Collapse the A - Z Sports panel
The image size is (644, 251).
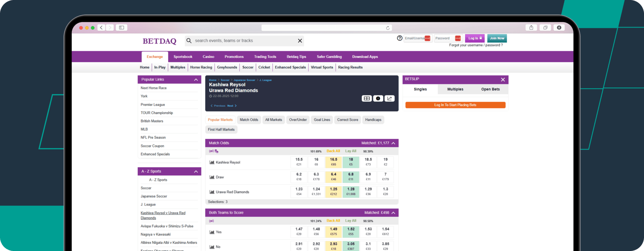(x=196, y=172)
